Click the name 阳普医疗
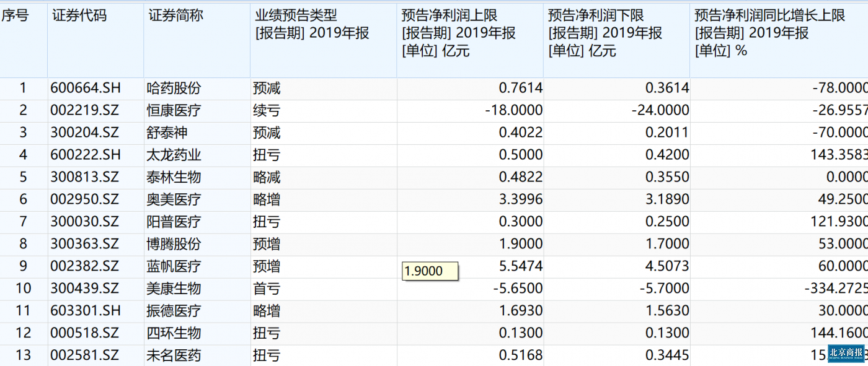The height and width of the screenshot is (366, 868). [x=174, y=222]
